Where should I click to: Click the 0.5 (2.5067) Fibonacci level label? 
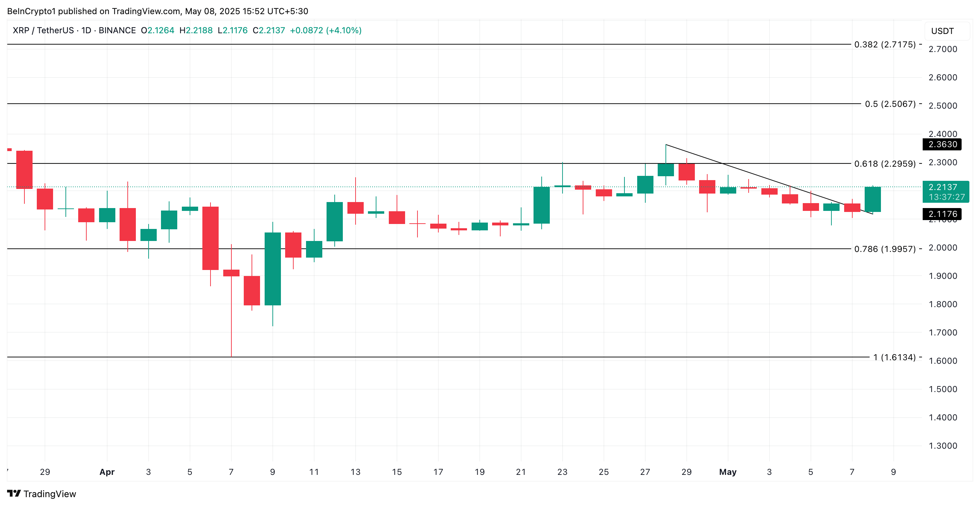click(x=890, y=104)
